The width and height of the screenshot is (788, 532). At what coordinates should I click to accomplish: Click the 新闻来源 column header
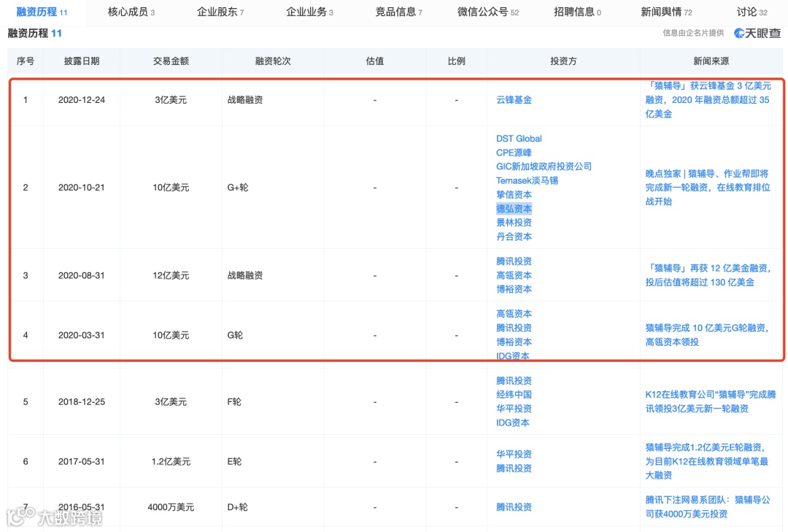coord(711,61)
